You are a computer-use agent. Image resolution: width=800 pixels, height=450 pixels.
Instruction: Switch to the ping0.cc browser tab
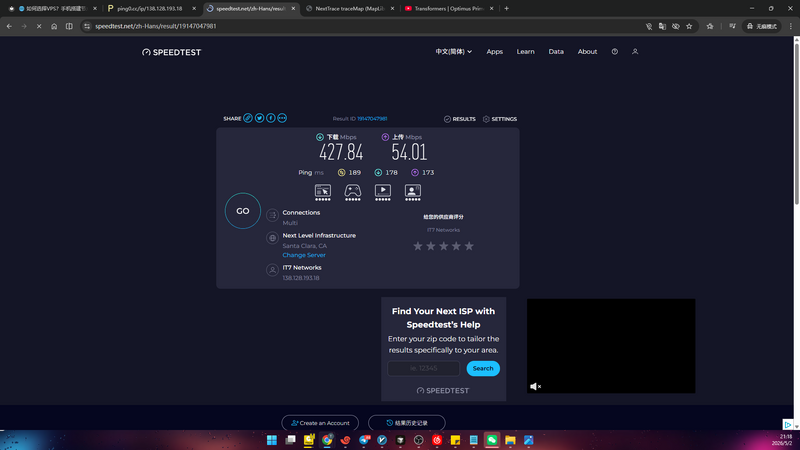point(149,9)
